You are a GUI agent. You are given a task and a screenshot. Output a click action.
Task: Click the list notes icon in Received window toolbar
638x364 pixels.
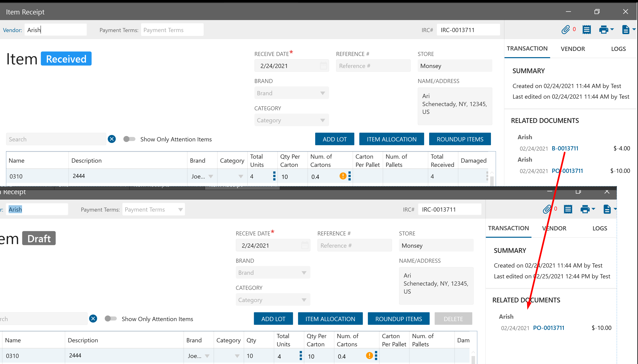point(586,30)
